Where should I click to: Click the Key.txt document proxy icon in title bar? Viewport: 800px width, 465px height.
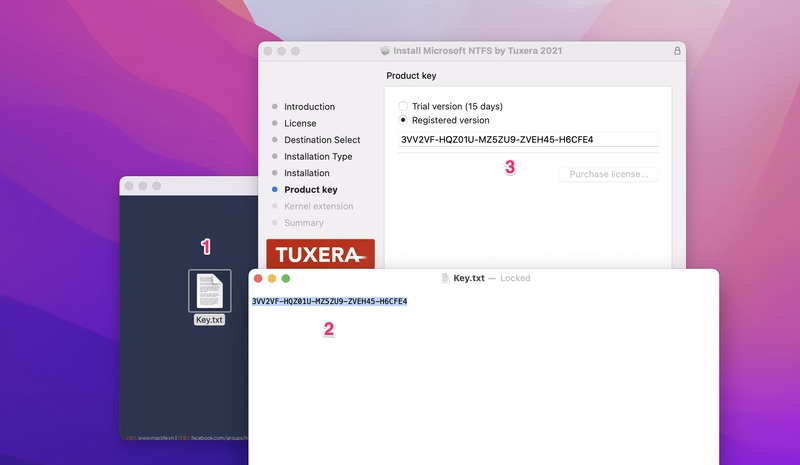pyautogui.click(x=445, y=278)
